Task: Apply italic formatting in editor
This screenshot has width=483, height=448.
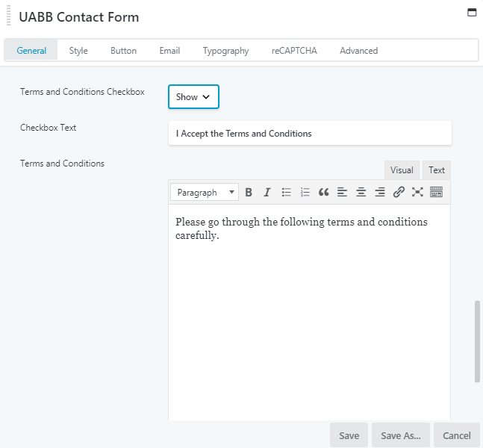Action: click(x=267, y=193)
